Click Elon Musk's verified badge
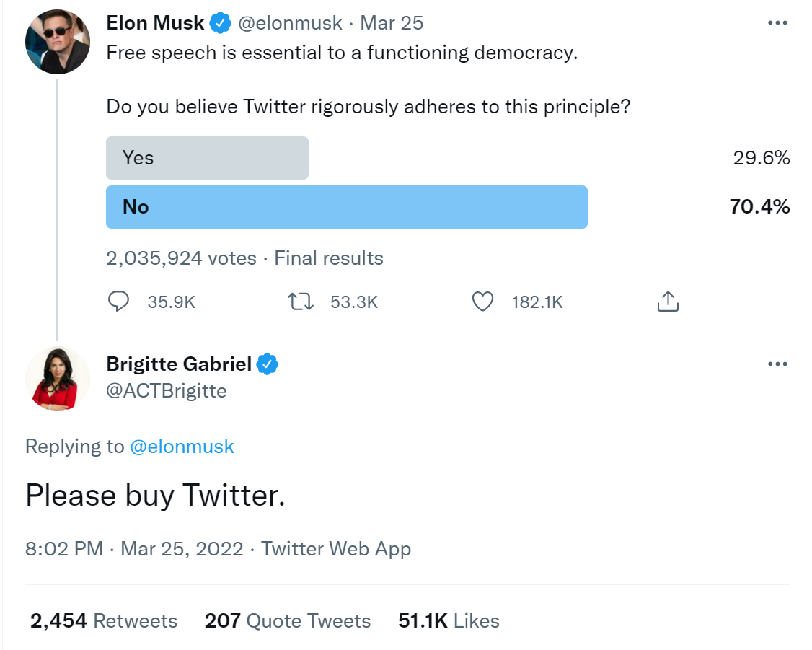This screenshot has height=650, width=812. click(220, 23)
